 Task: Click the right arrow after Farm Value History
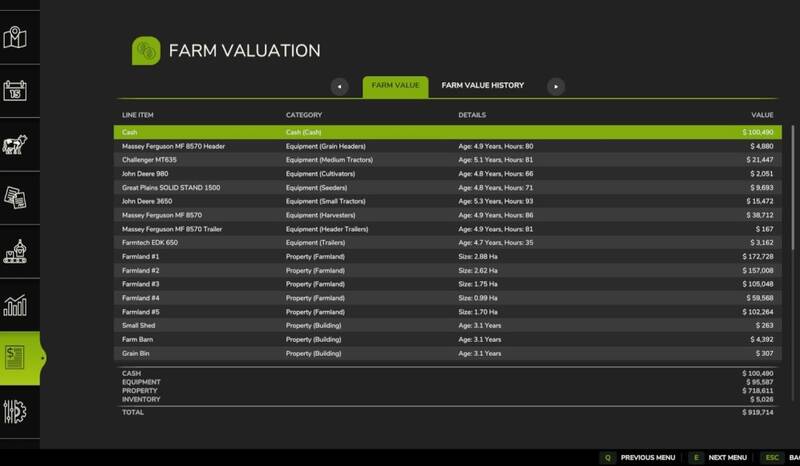(x=555, y=86)
